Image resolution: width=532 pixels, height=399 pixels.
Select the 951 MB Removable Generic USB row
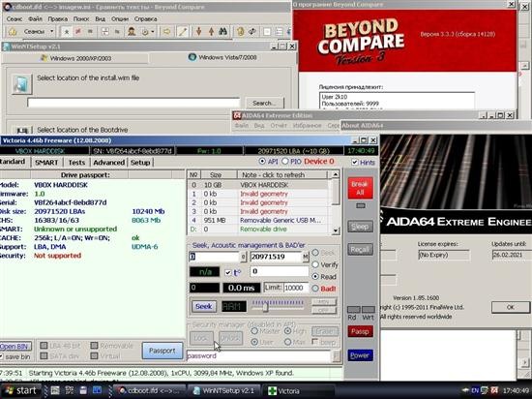pyautogui.click(x=258, y=221)
